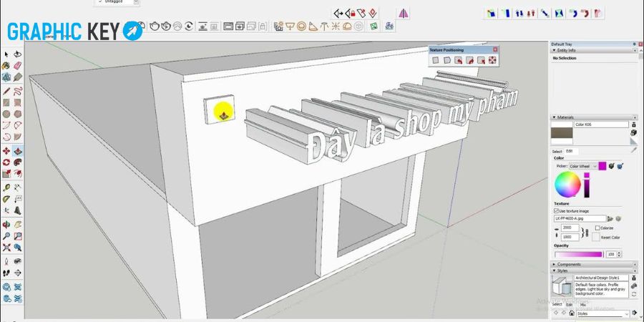Switch to Materials Select tab

(x=557, y=152)
